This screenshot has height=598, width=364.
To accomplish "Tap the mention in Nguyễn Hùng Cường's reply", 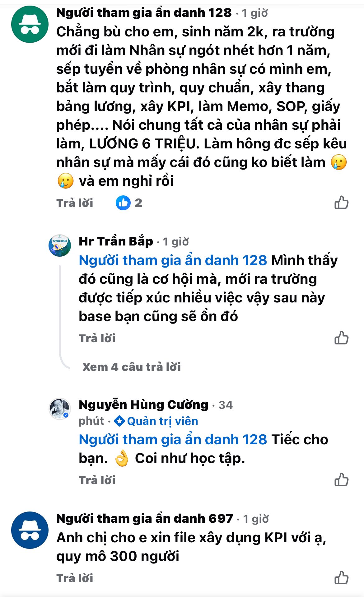I will point(173,440).
